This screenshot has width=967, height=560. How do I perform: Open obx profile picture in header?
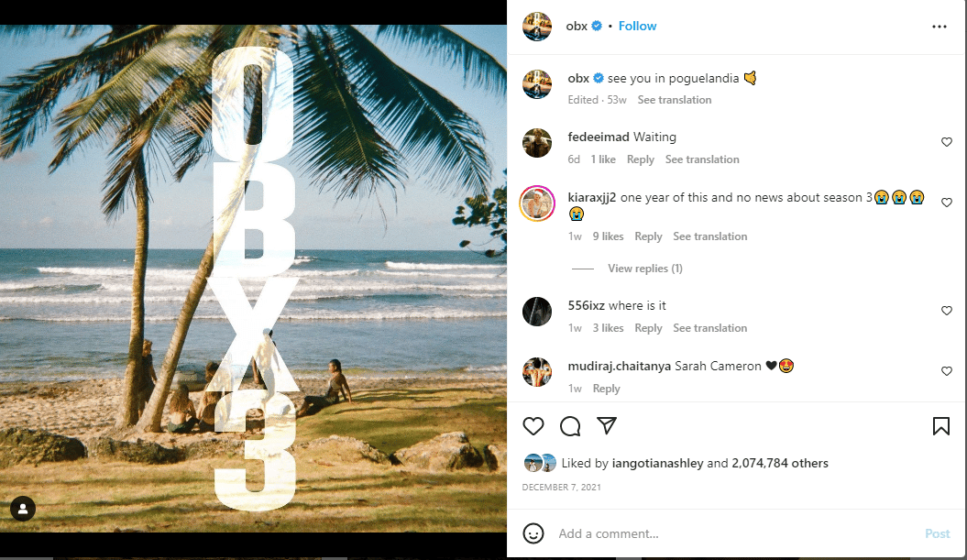(x=537, y=27)
